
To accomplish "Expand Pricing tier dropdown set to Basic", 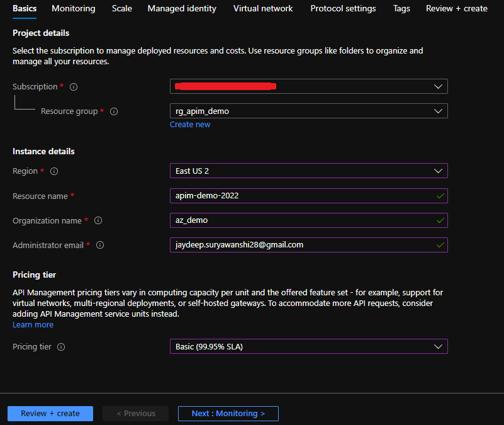I will pos(308,346).
